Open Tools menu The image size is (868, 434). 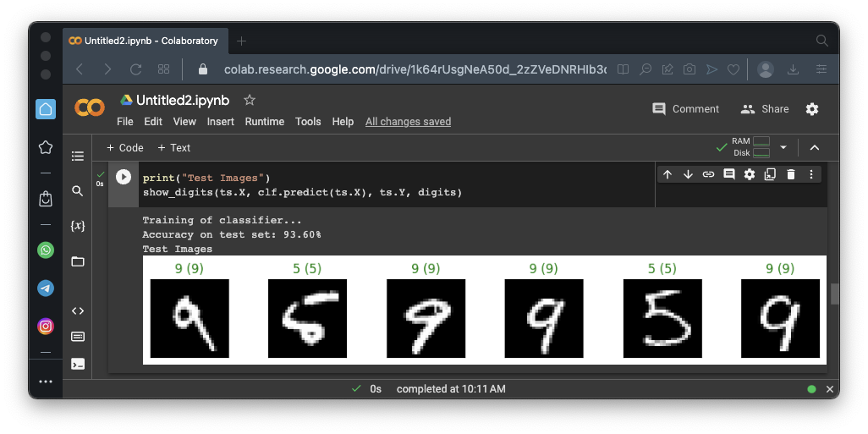308,121
